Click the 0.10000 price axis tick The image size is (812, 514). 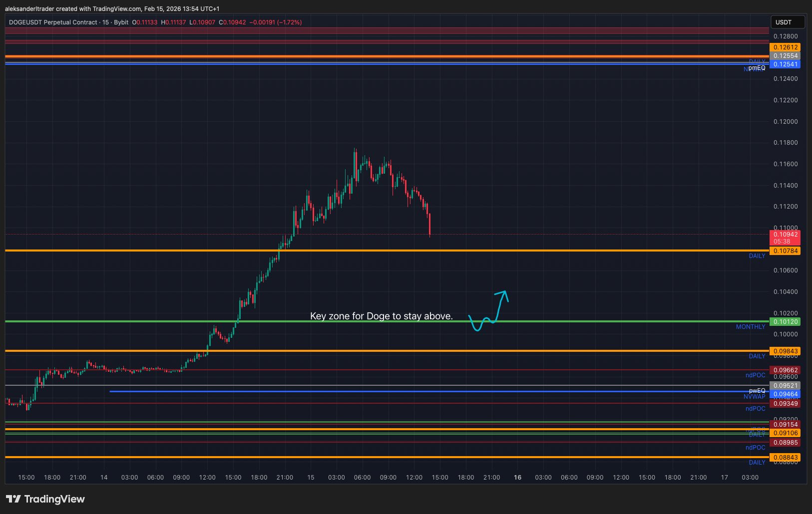tap(786, 334)
